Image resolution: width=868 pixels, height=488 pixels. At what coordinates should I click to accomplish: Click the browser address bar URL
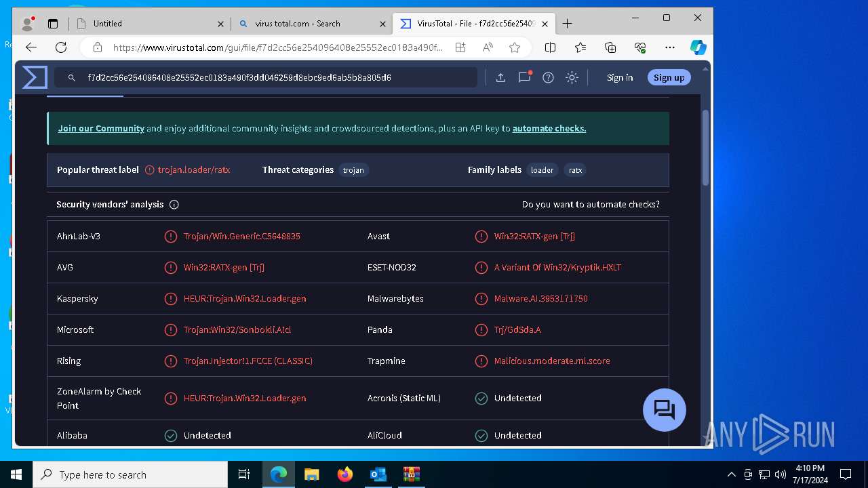pos(278,47)
